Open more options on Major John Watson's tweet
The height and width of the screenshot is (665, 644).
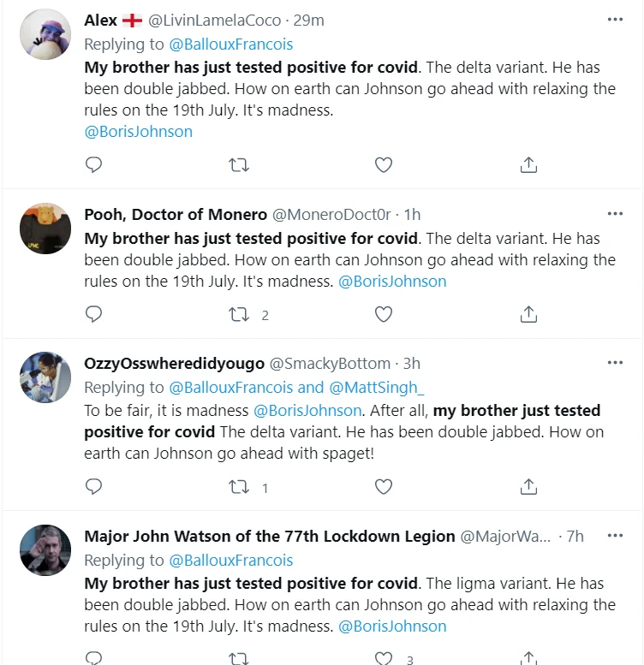click(615, 536)
